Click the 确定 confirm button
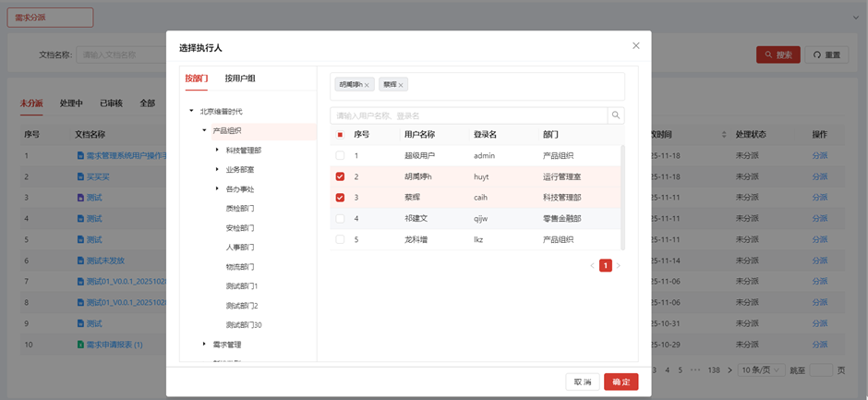Screen dimensions: 868x400 [x=621, y=382]
